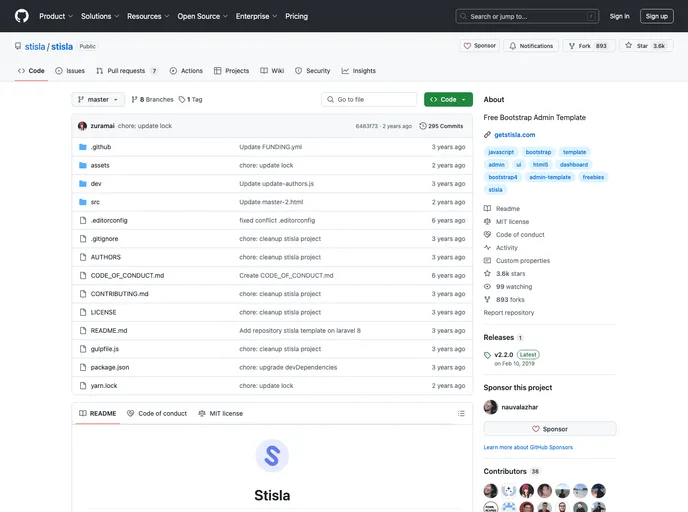
Task: Open the Security tab
Action: (x=312, y=71)
